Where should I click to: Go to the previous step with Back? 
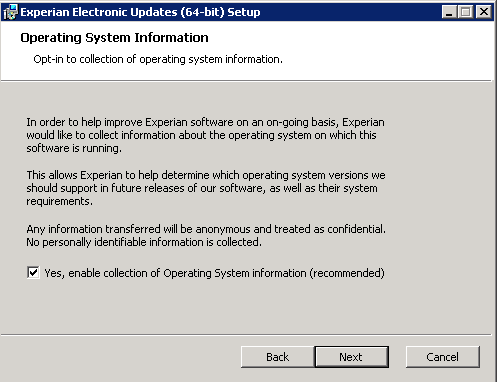(x=277, y=357)
